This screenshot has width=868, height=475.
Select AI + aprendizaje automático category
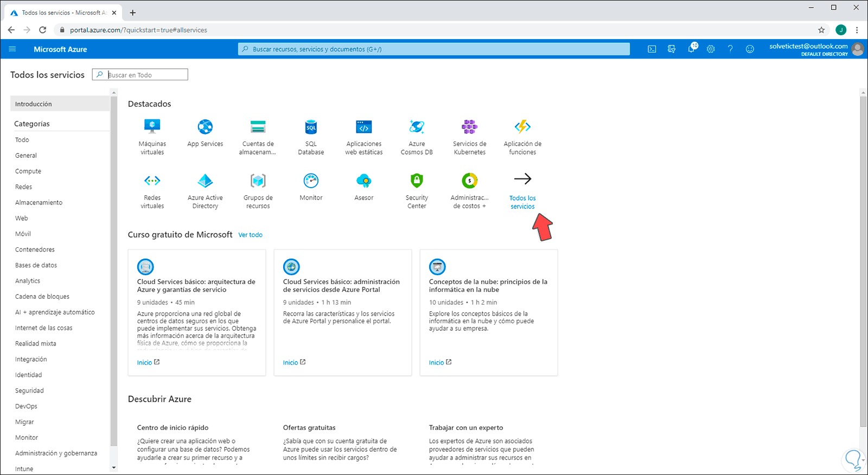tap(55, 312)
